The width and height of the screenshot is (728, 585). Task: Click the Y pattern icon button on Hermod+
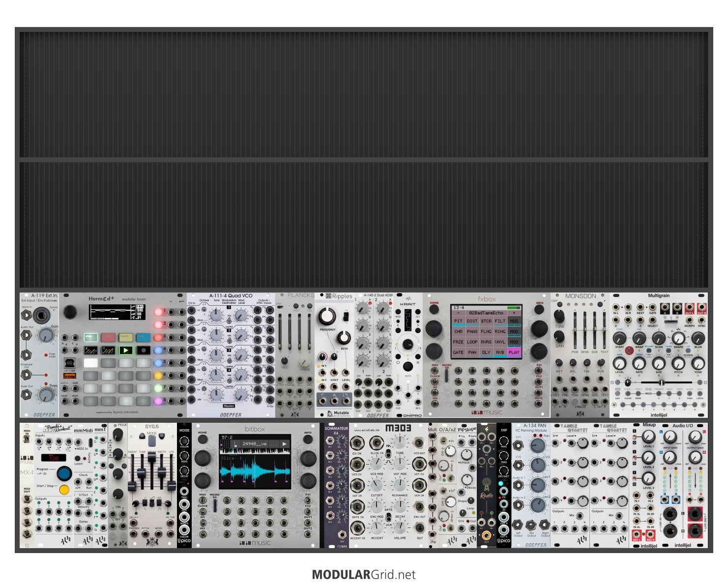tap(108, 351)
